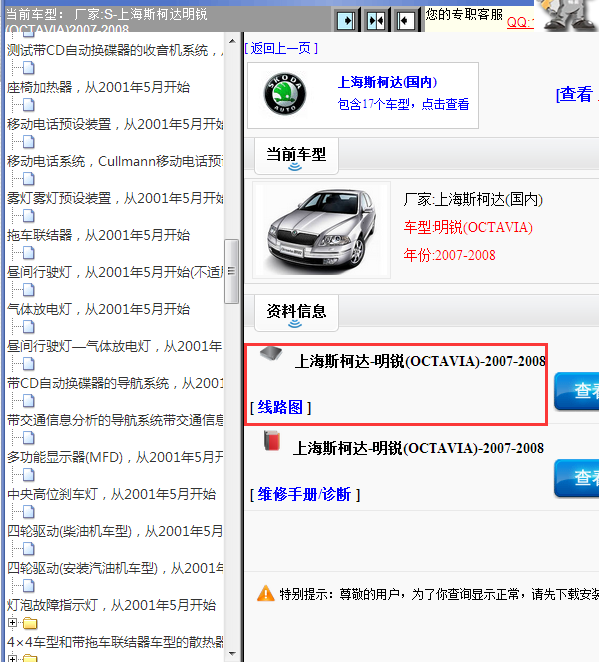Click 包含17个车型，点击查看 link
This screenshot has height=662, width=599.
point(403,104)
